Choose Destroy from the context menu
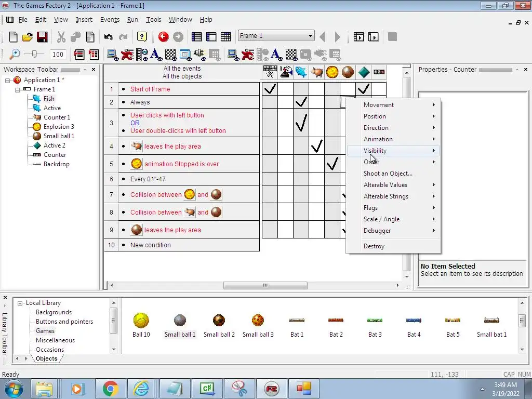The height and width of the screenshot is (399, 532). click(394, 246)
